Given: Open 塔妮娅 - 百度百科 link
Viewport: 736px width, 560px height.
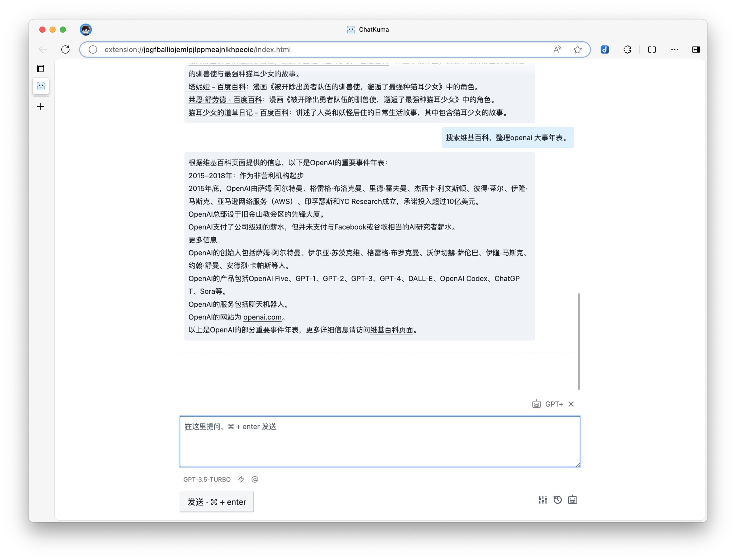Looking at the screenshot, I should point(217,87).
